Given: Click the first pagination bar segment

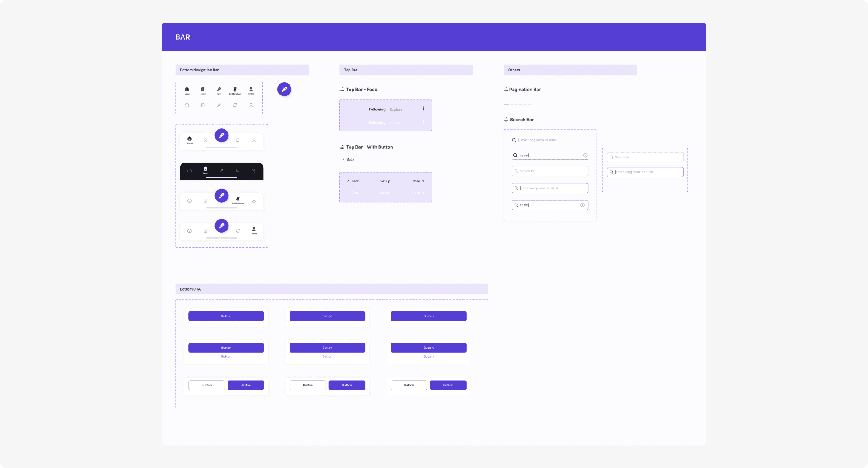Looking at the screenshot, I should tap(506, 104).
